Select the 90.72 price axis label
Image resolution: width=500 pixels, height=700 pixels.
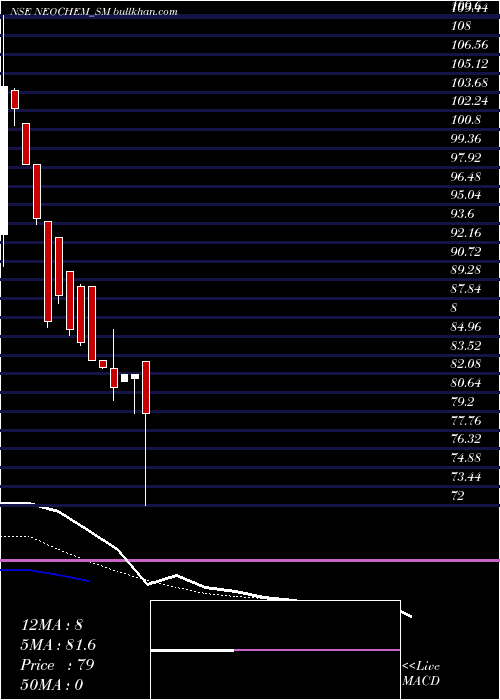(x=466, y=251)
